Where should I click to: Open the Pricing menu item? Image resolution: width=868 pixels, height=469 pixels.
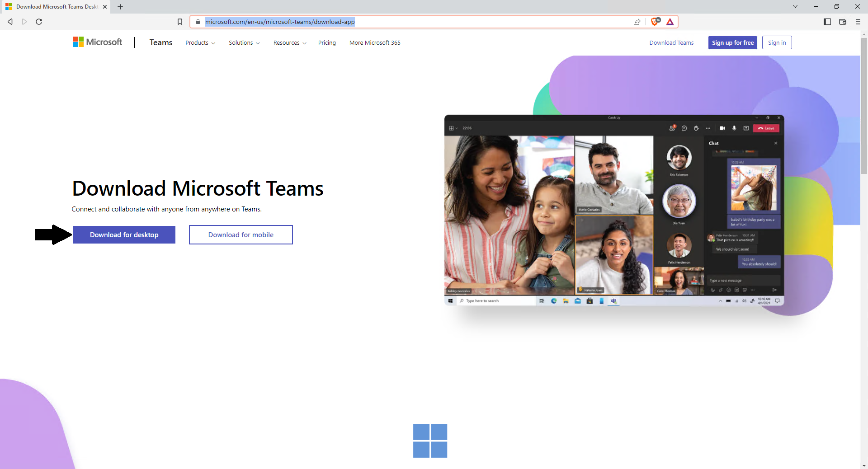click(x=327, y=43)
